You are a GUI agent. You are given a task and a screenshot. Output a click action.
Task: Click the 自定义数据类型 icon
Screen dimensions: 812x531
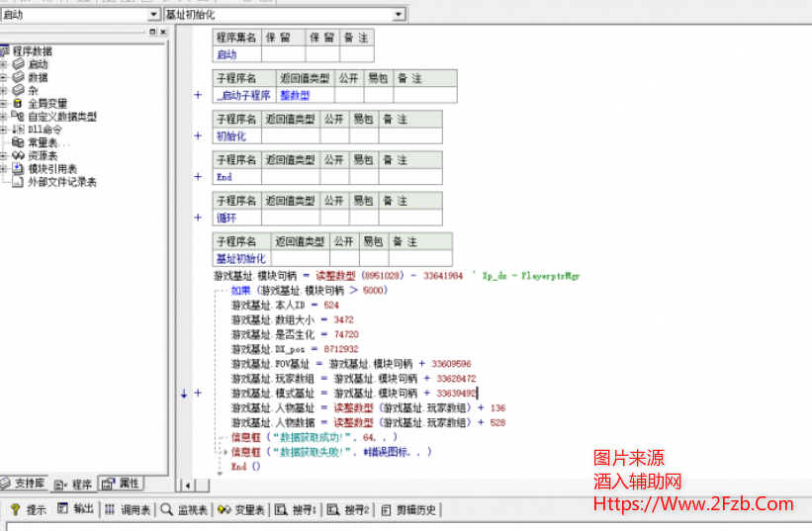tap(19, 116)
